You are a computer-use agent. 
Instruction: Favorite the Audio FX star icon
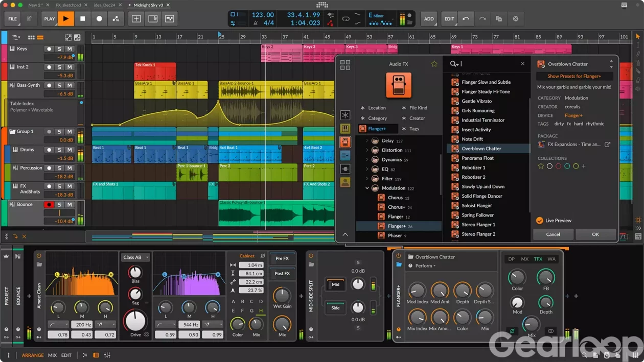(434, 64)
